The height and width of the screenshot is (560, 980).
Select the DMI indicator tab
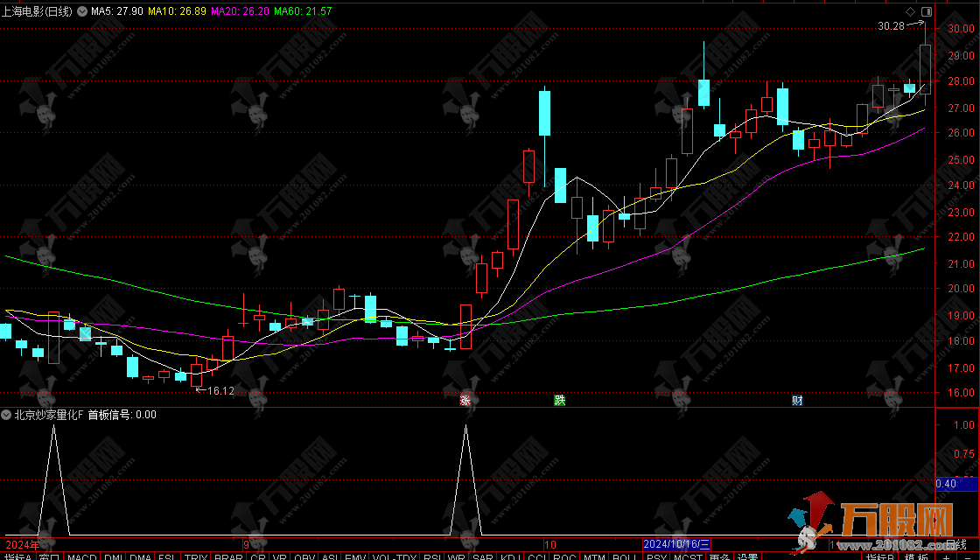(114, 556)
